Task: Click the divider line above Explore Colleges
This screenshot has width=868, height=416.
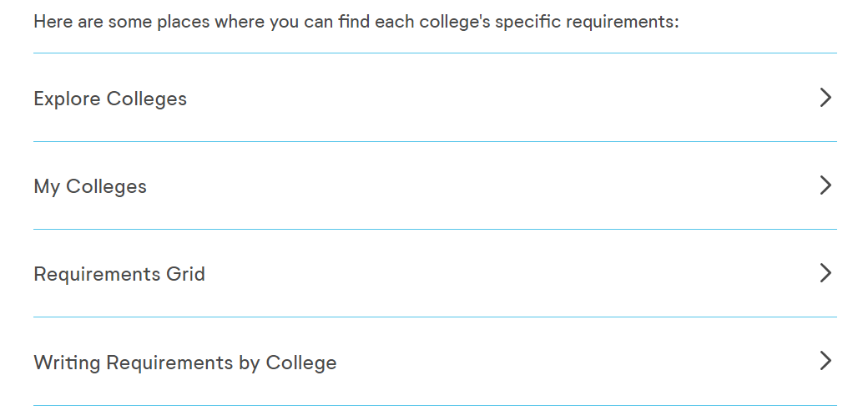Action: click(x=434, y=53)
